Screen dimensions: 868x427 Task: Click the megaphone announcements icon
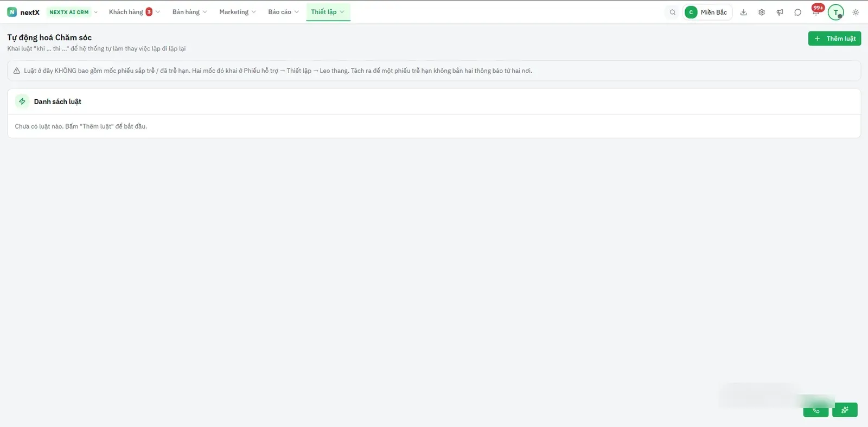click(780, 12)
